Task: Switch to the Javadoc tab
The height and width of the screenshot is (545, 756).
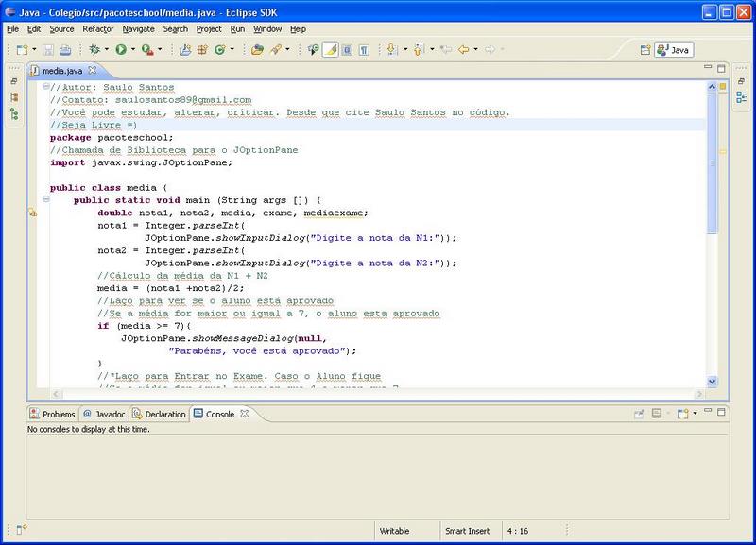Action: pos(104,414)
